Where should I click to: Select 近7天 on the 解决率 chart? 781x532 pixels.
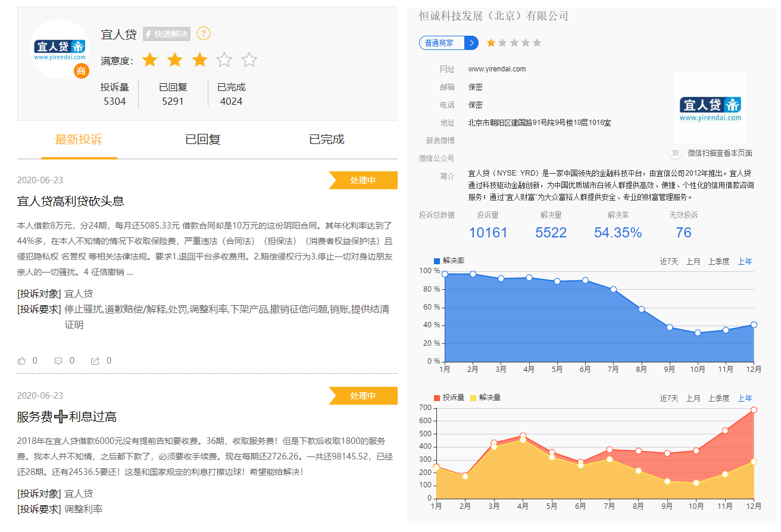point(669,261)
